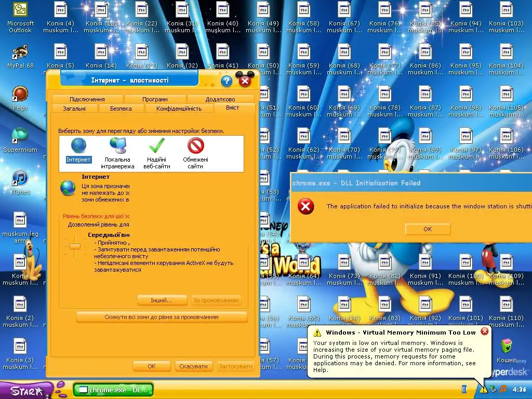
Task: Click the Інший… custom level button
Action: (x=162, y=300)
